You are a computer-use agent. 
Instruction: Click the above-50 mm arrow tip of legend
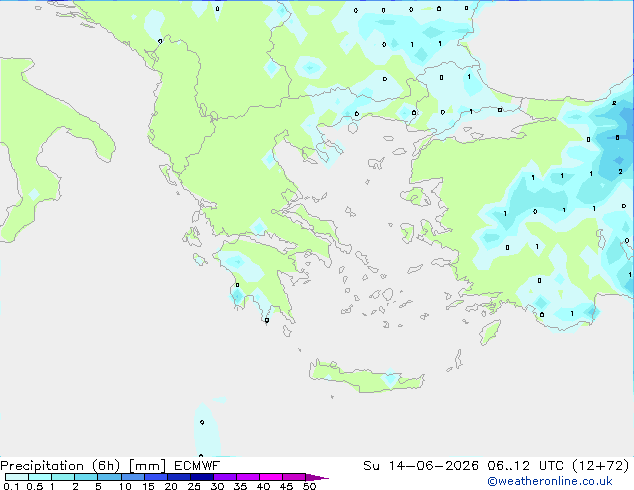317,477
